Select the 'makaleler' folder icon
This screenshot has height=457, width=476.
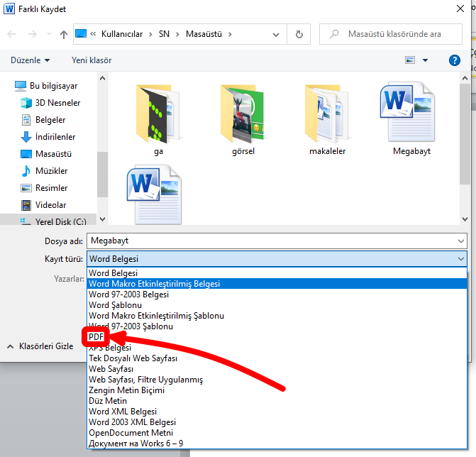(327, 114)
